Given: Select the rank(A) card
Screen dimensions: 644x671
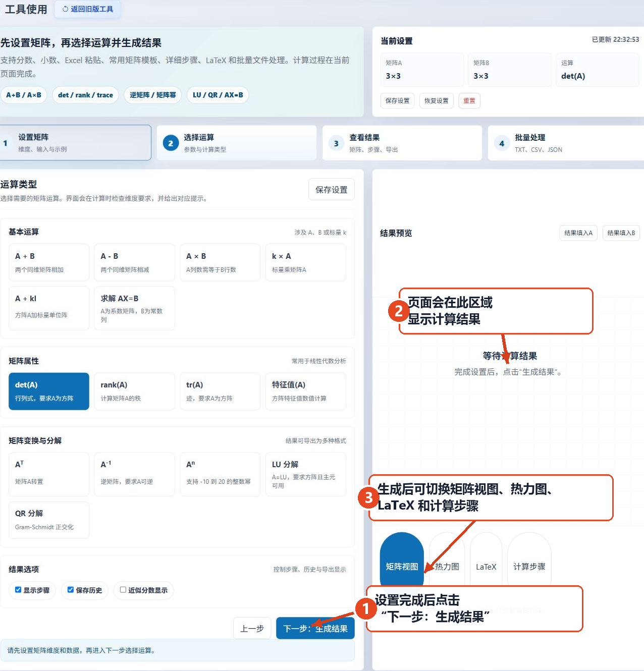Looking at the screenshot, I should pyautogui.click(x=134, y=392).
